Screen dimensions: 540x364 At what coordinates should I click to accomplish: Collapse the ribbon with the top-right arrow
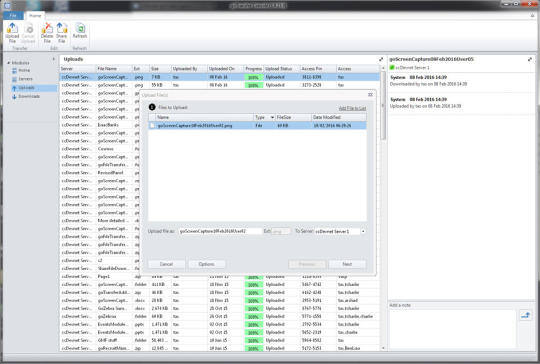tap(532, 15)
